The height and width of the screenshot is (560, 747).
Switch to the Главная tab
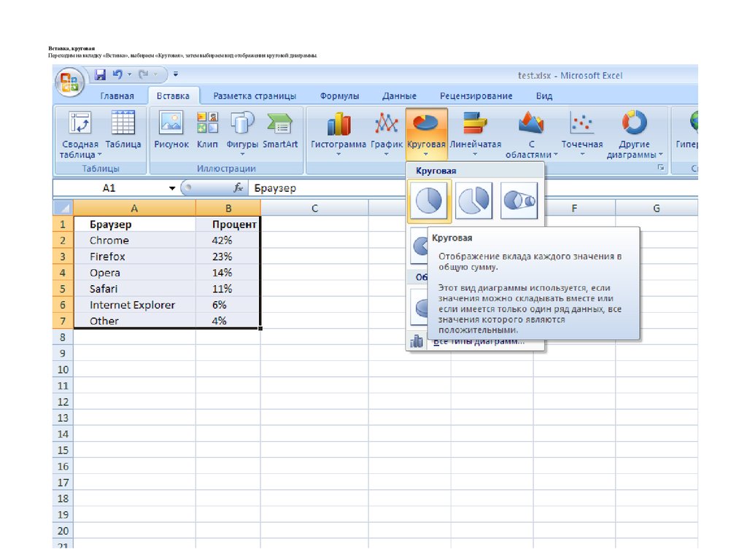(117, 96)
